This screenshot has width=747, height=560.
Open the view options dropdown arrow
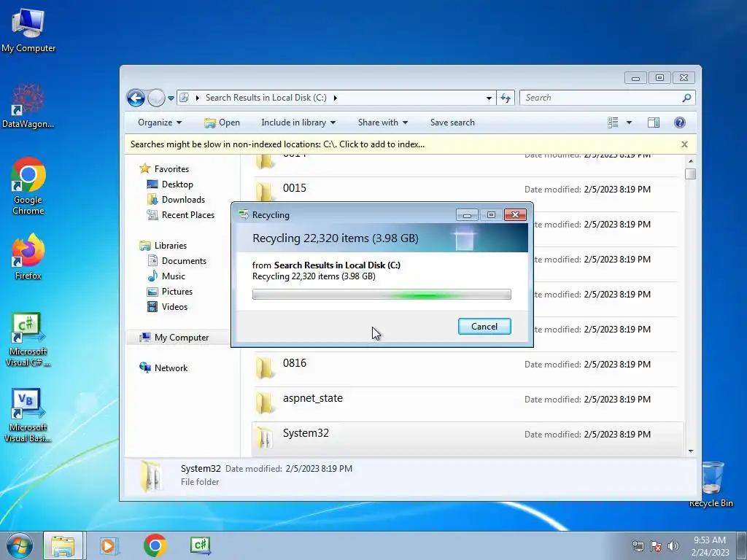pyautogui.click(x=629, y=122)
